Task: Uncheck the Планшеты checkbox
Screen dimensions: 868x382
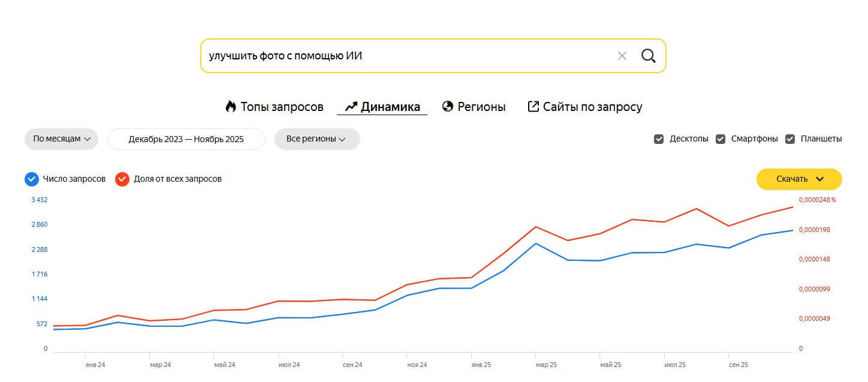Action: (x=790, y=139)
